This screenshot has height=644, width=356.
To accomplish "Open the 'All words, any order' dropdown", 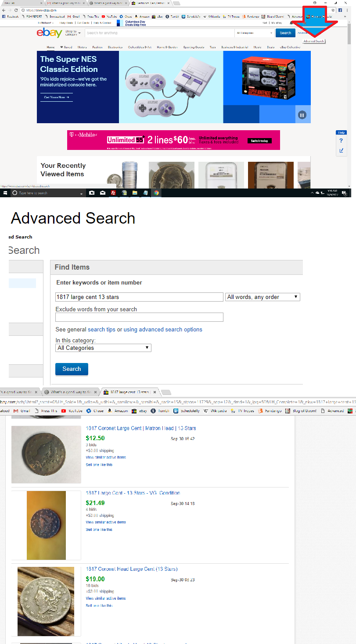I will [263, 297].
